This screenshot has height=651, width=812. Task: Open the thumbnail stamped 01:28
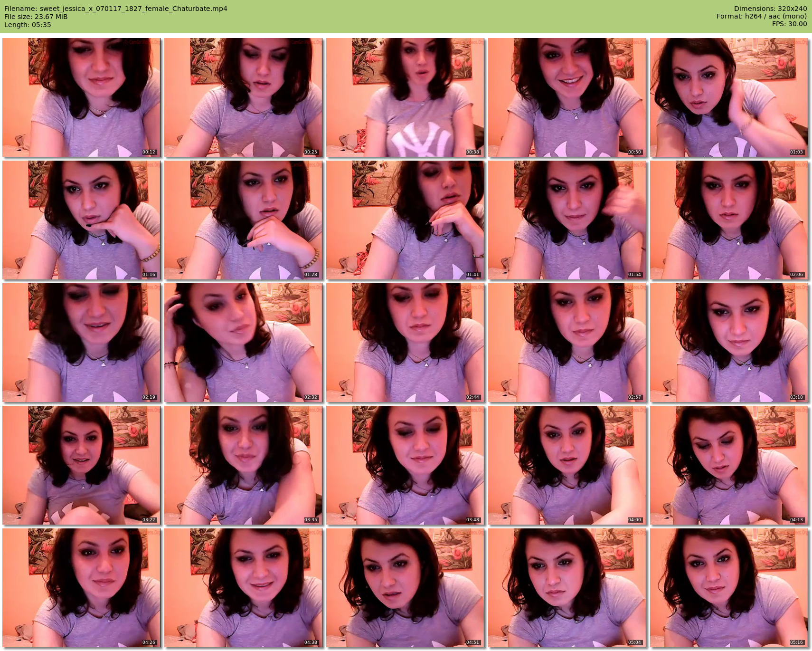[x=243, y=220]
